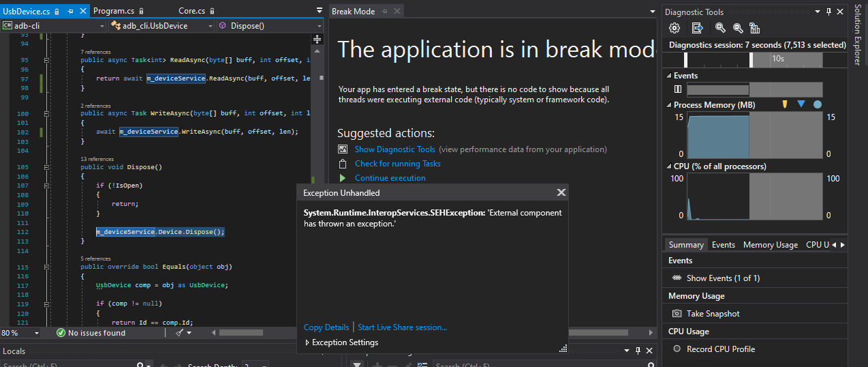Click 'Start Live Share session...' link
This screenshot has height=367, width=868.
coord(403,327)
